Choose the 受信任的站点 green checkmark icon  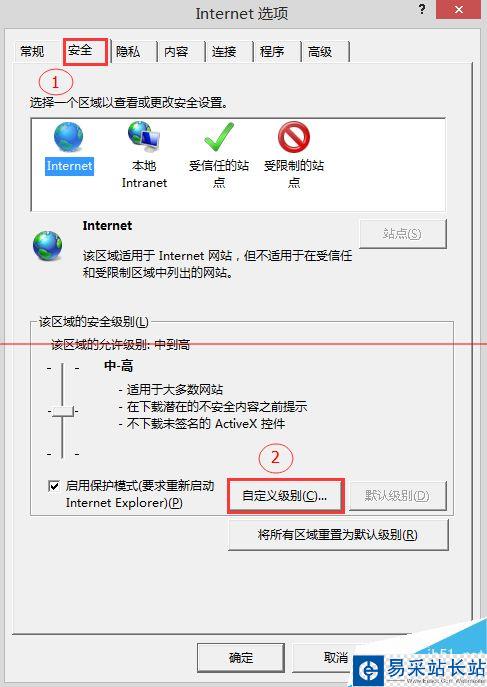click(219, 137)
